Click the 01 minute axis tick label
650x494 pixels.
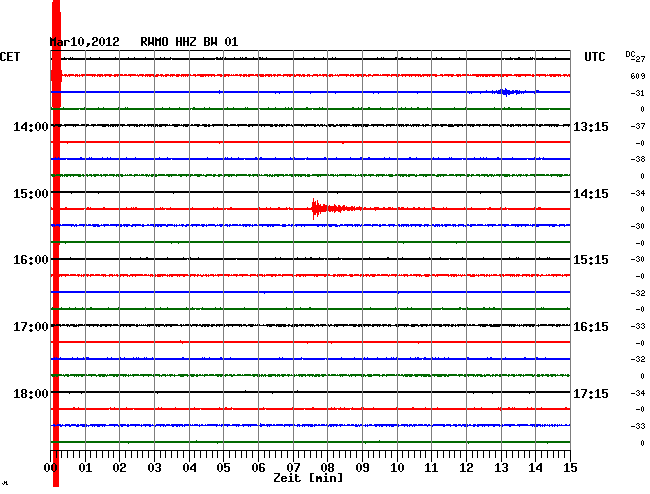click(85, 468)
